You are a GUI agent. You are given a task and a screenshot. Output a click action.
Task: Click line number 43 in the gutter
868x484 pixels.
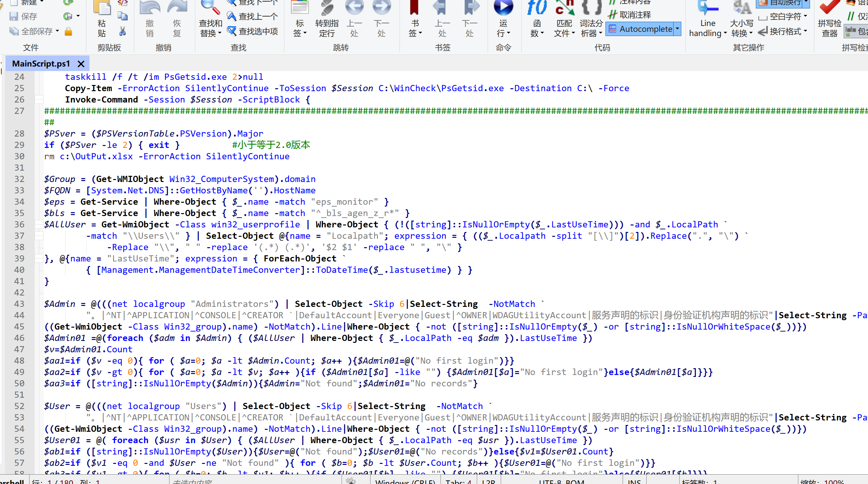[19, 304]
